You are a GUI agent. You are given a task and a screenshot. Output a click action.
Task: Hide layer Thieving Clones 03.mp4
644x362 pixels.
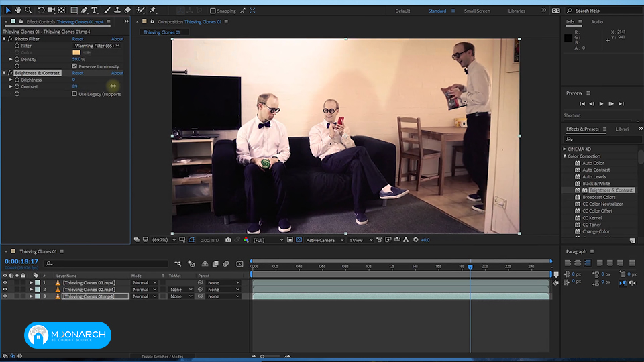point(5,282)
